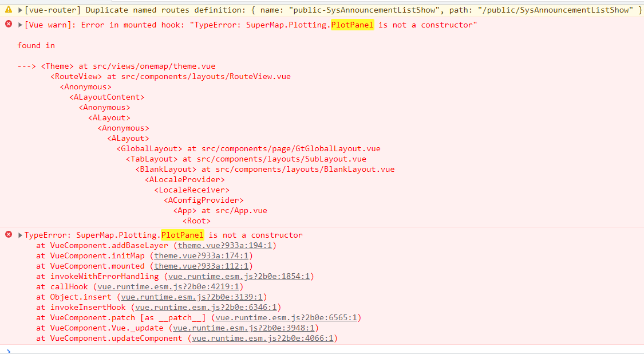Select the callHook function name
Screen dimensions: 644x354
coord(69,286)
